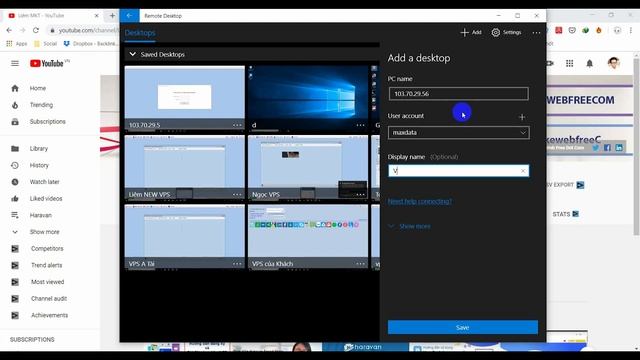Open the User account dropdown showing maxdata
Image resolution: width=640 pixels, height=360 pixels.
coord(459,133)
